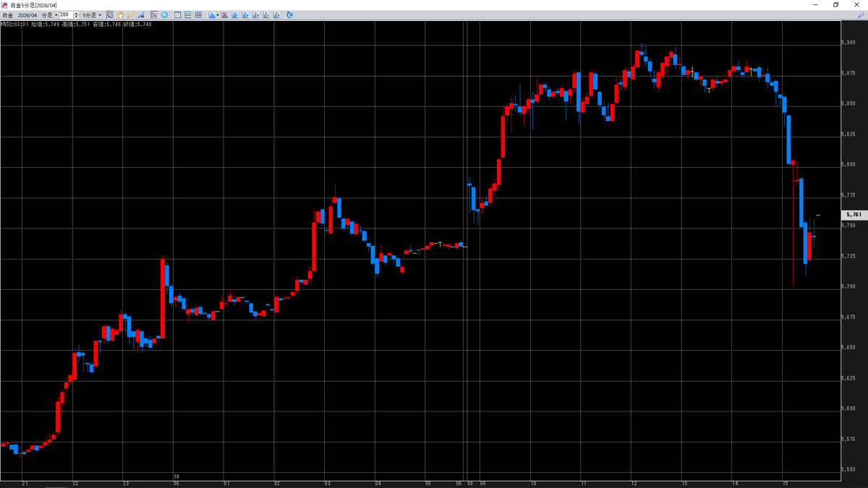Image resolution: width=868 pixels, height=488 pixels.
Task: Restore down the chart window
Action: (x=836, y=5)
